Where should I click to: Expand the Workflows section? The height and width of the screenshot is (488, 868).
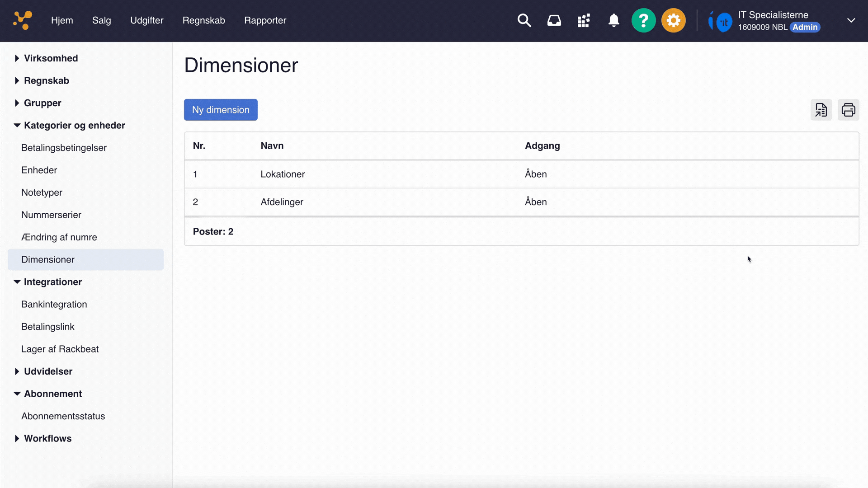click(x=47, y=438)
